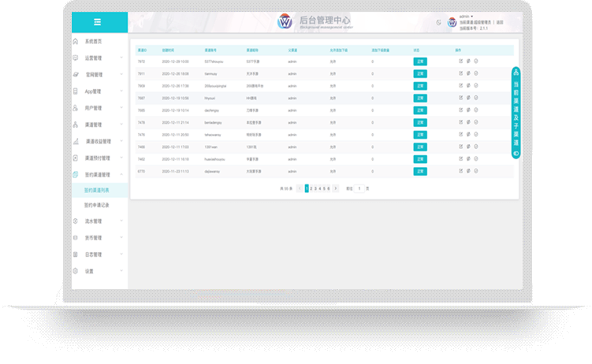The image size is (592, 364).
Task: Click the theme moon icon in header
Action: [439, 22]
